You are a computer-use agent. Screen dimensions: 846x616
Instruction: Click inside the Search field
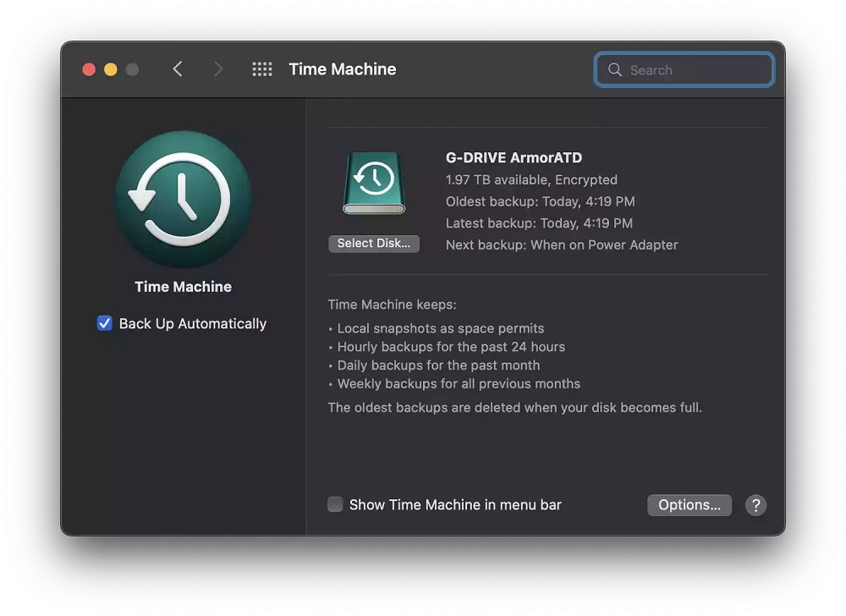click(684, 69)
